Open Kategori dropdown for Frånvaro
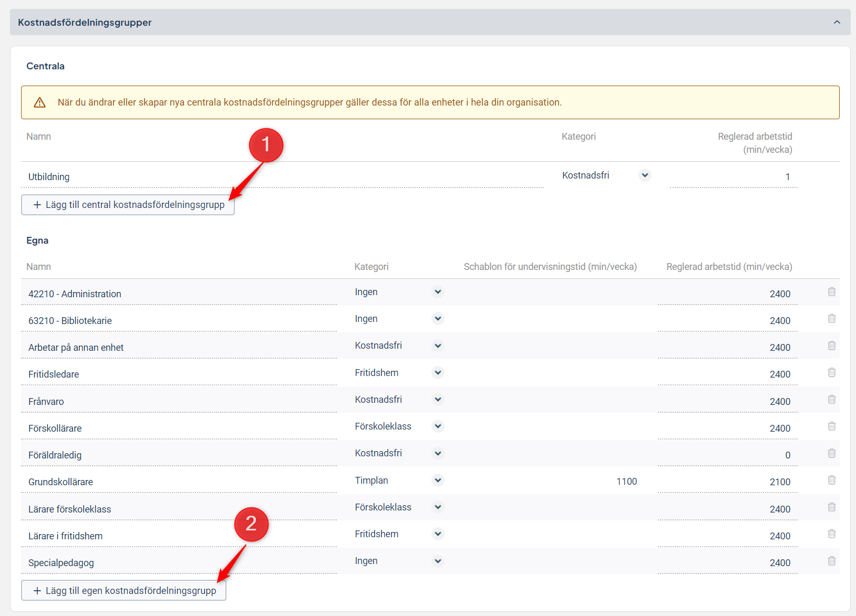The height and width of the screenshot is (616, 856). click(438, 399)
